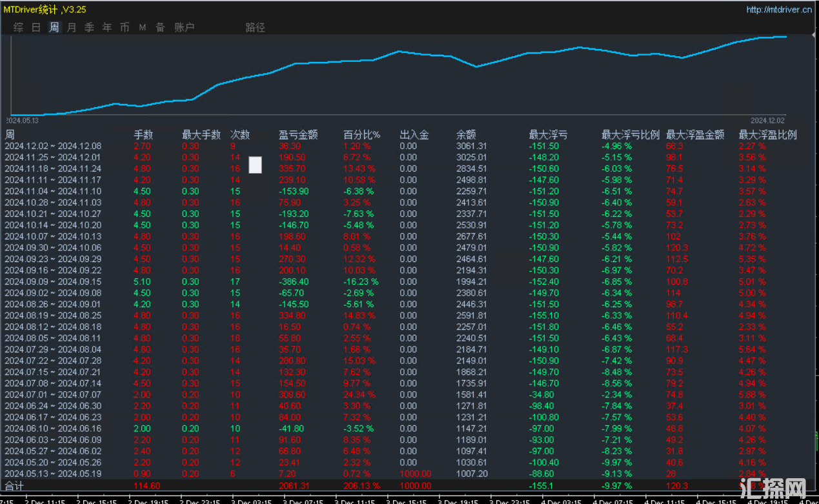819x504 pixels.
Task: Open the 账户 account tab
Action: tap(185, 27)
